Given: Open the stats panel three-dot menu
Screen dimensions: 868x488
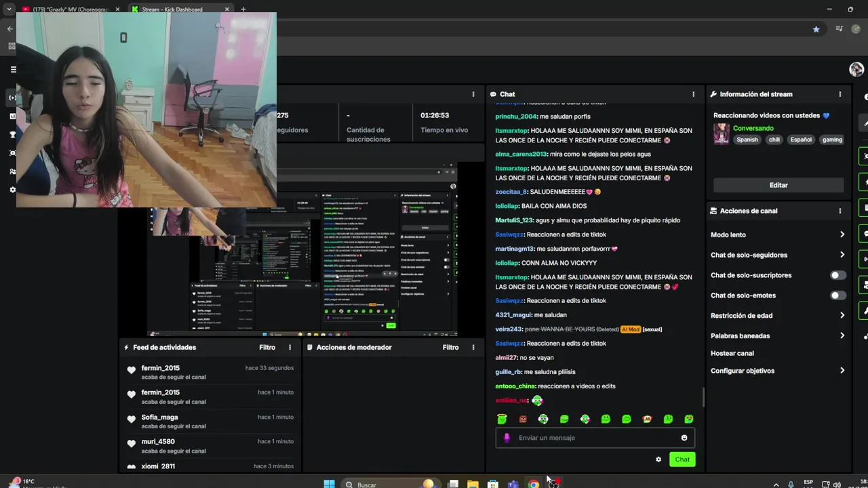Looking at the screenshot, I should point(473,94).
